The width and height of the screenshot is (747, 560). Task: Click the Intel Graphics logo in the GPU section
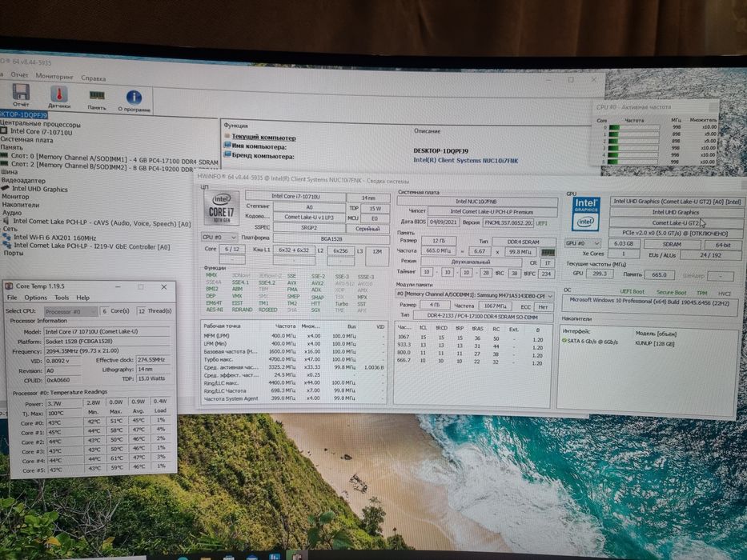click(x=585, y=214)
